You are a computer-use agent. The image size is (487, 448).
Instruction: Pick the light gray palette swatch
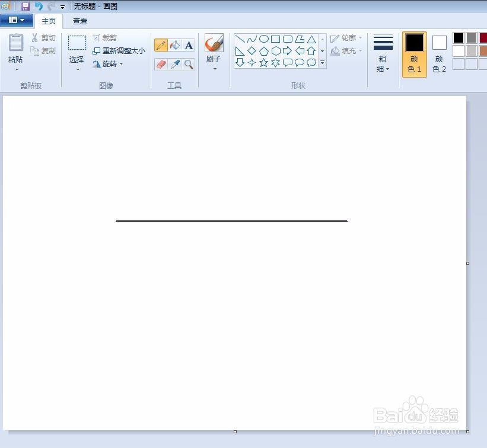(472, 51)
